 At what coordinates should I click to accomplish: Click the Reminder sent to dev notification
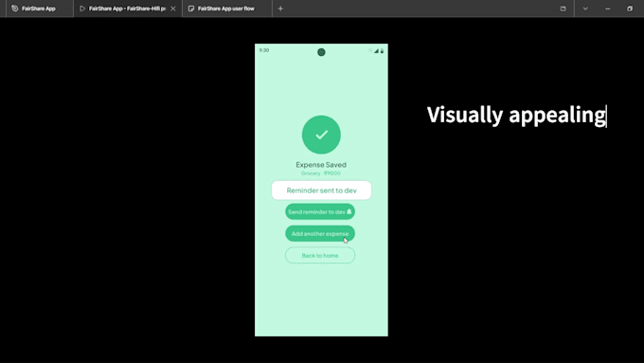point(321,191)
